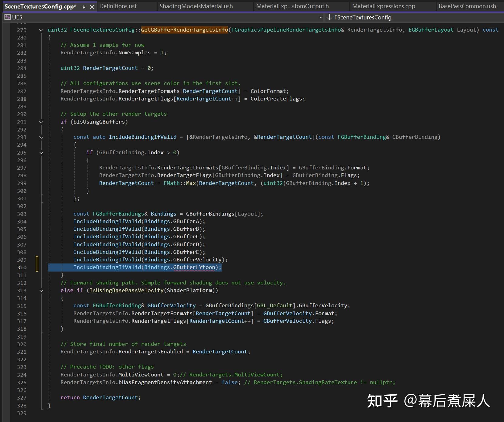Switch to the Definitions.usf tab
The image size is (504, 422).
pos(118,6)
